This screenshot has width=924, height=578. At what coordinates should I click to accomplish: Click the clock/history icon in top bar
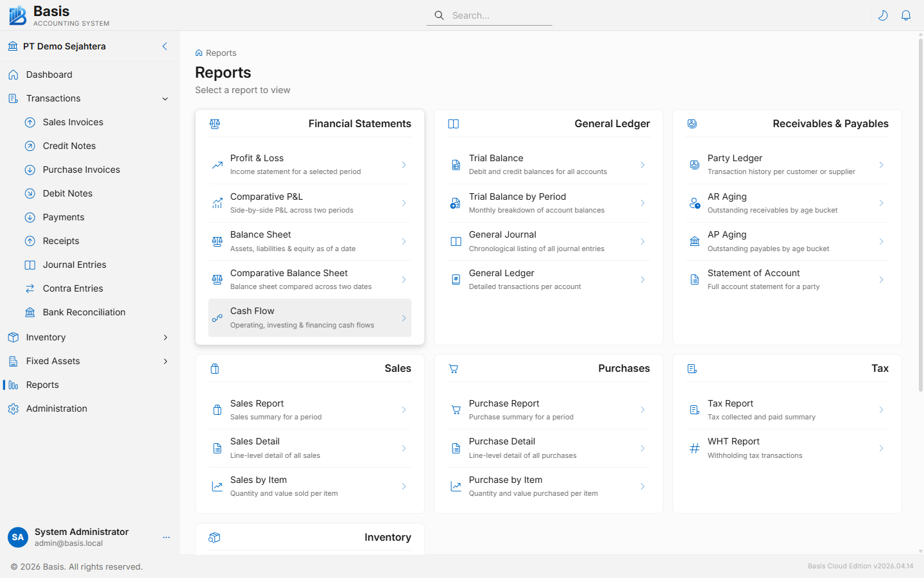click(x=883, y=15)
